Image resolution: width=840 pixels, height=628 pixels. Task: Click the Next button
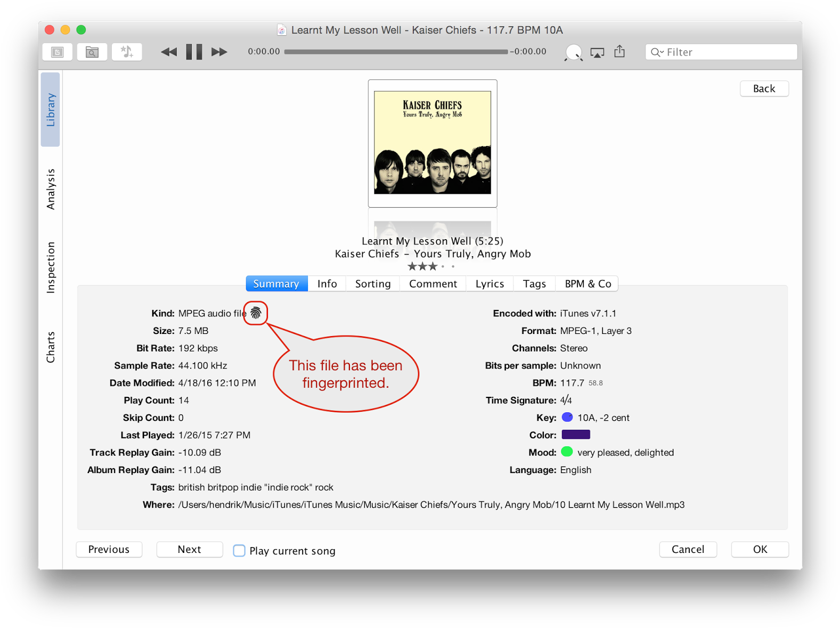(190, 549)
